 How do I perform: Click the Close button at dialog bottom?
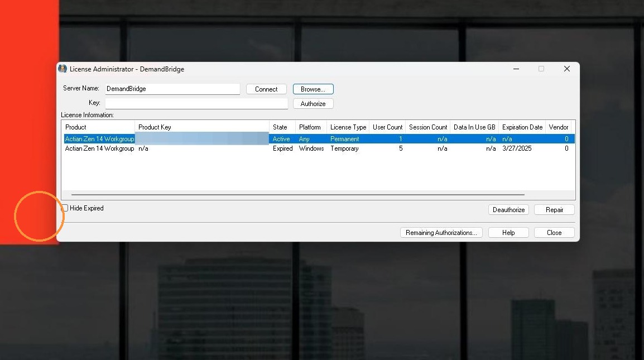[x=554, y=233]
